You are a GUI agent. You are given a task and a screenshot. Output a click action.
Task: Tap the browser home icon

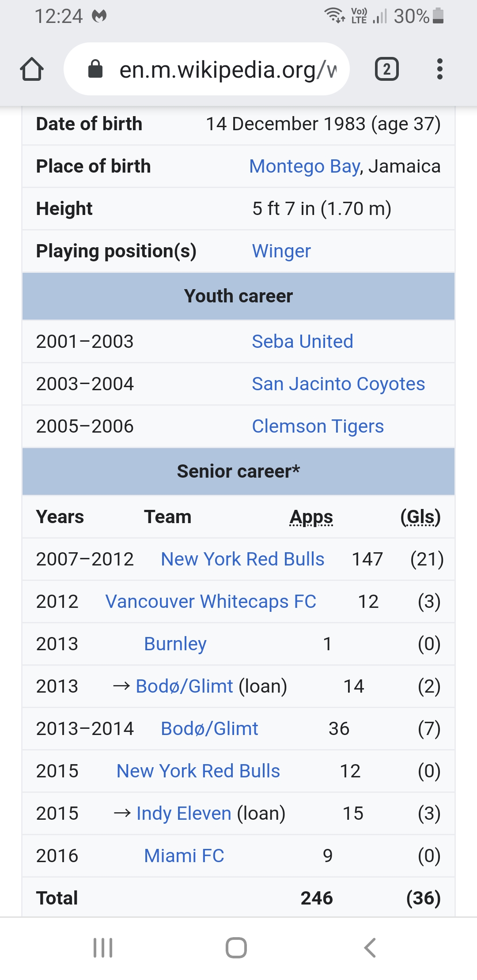click(x=32, y=69)
